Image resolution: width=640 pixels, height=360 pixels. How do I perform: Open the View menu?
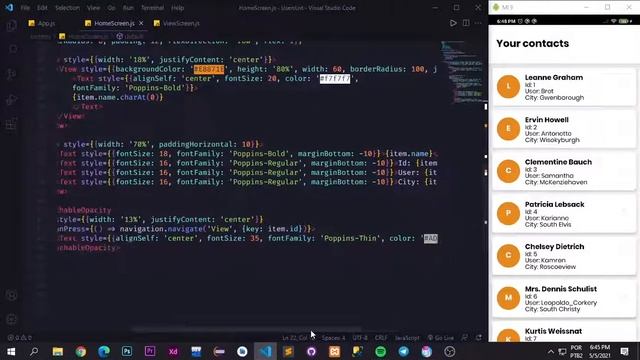coord(93,8)
